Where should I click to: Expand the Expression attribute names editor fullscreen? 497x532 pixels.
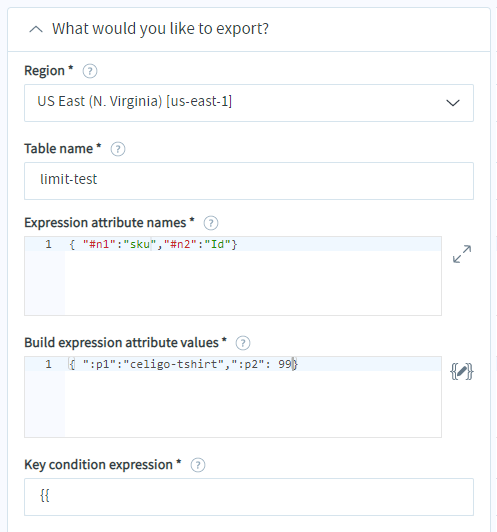pos(462,254)
